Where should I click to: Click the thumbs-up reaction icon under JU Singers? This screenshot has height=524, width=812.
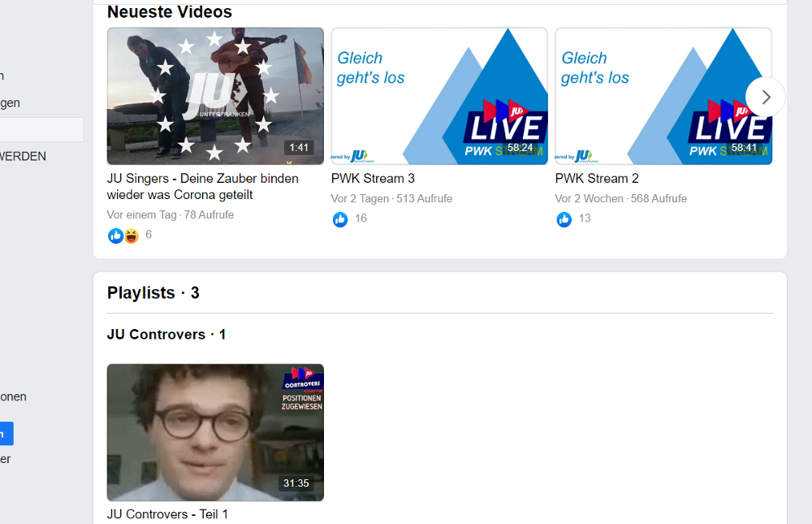point(115,236)
